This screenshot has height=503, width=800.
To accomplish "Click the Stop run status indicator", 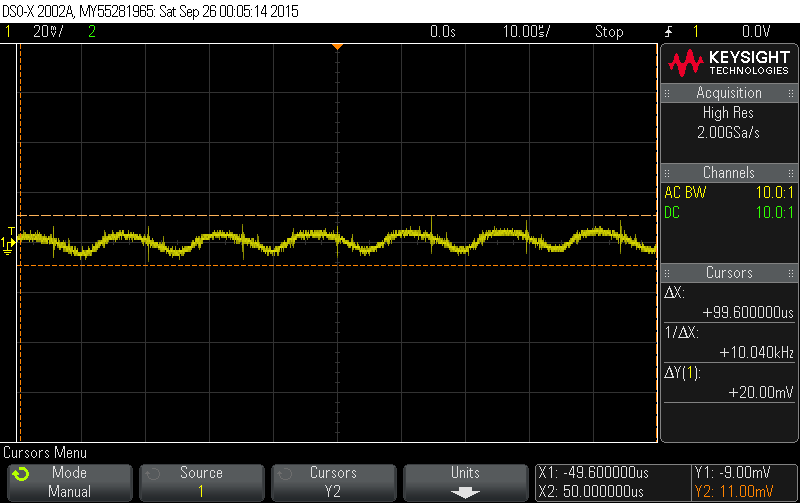I will (609, 32).
